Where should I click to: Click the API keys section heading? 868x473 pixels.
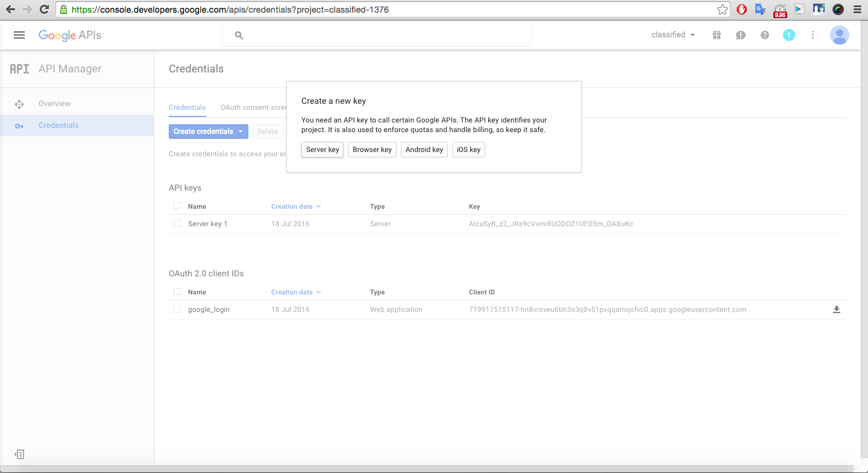(185, 188)
